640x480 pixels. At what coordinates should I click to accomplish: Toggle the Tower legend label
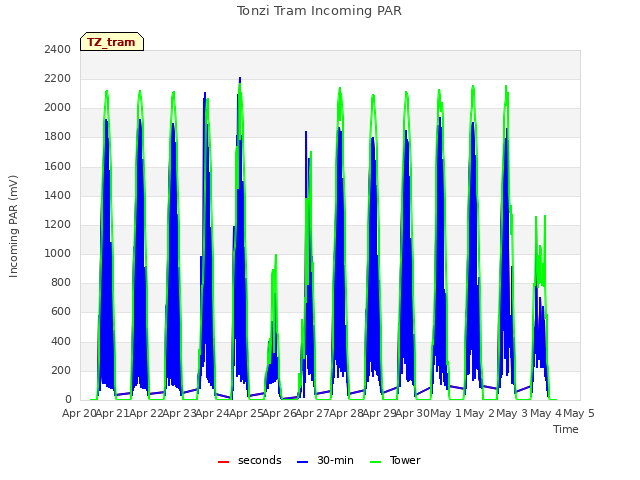405,460
